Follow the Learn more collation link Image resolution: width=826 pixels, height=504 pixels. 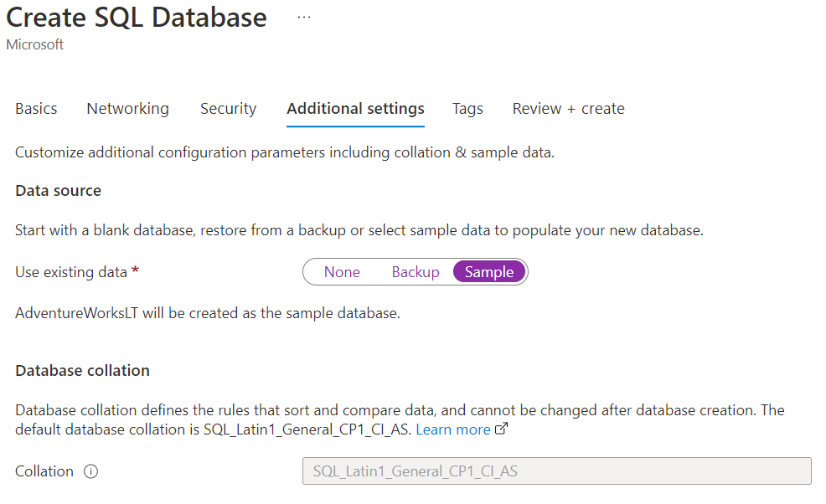[x=453, y=429]
